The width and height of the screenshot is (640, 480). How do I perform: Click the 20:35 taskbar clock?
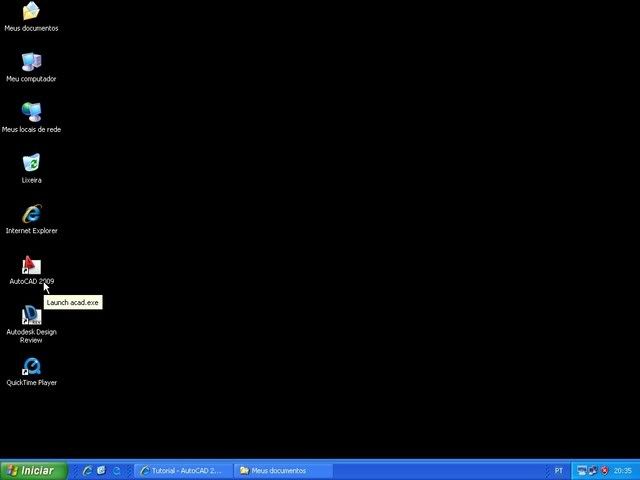click(x=623, y=470)
